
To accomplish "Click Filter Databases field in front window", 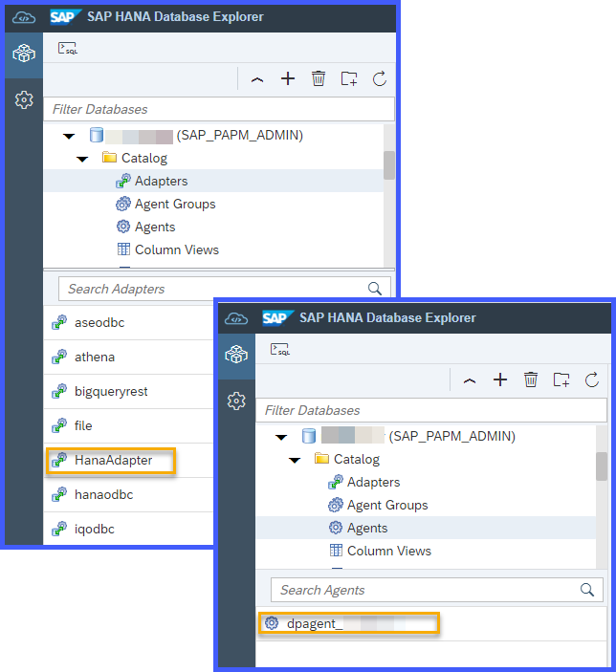I will tap(431, 411).
